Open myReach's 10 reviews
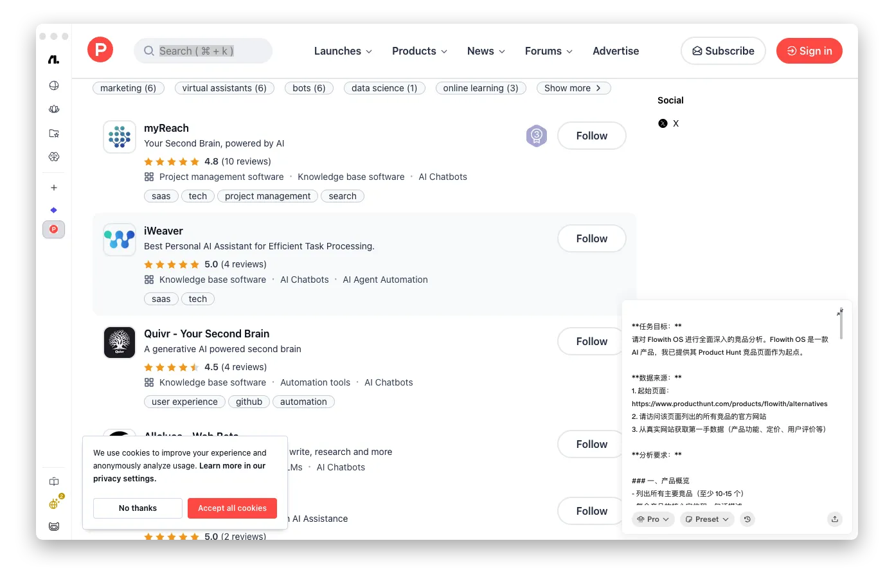The image size is (894, 588). [x=246, y=161]
